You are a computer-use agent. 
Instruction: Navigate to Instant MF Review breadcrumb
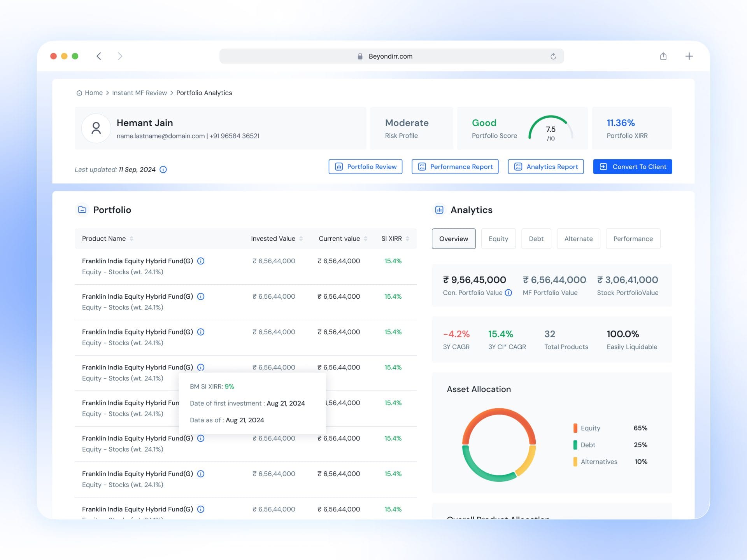tap(139, 93)
